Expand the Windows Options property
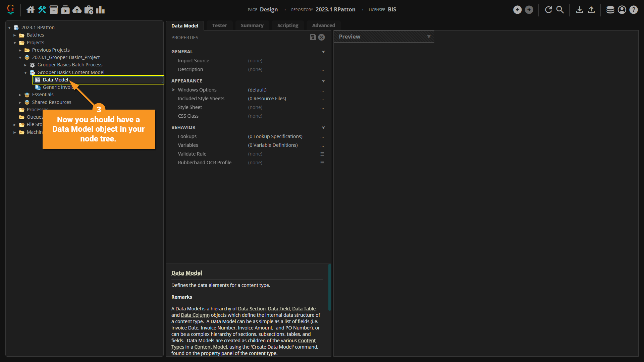 coord(173,90)
